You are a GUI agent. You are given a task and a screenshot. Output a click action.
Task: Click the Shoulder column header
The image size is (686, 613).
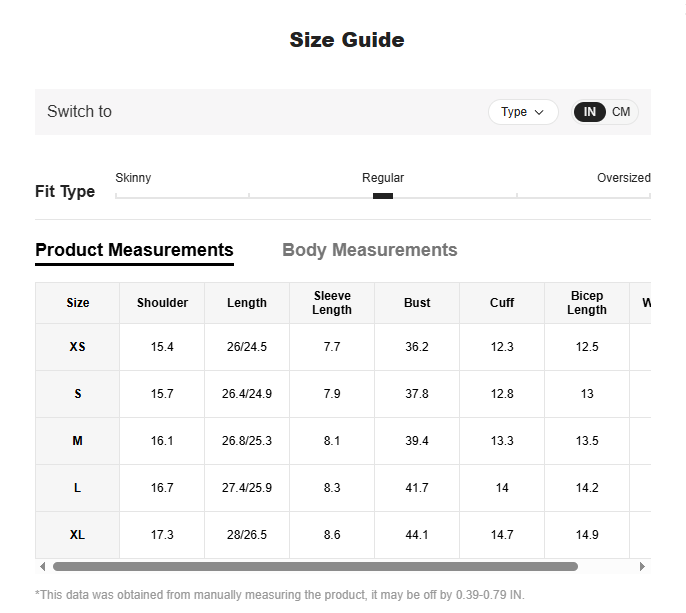tap(162, 303)
